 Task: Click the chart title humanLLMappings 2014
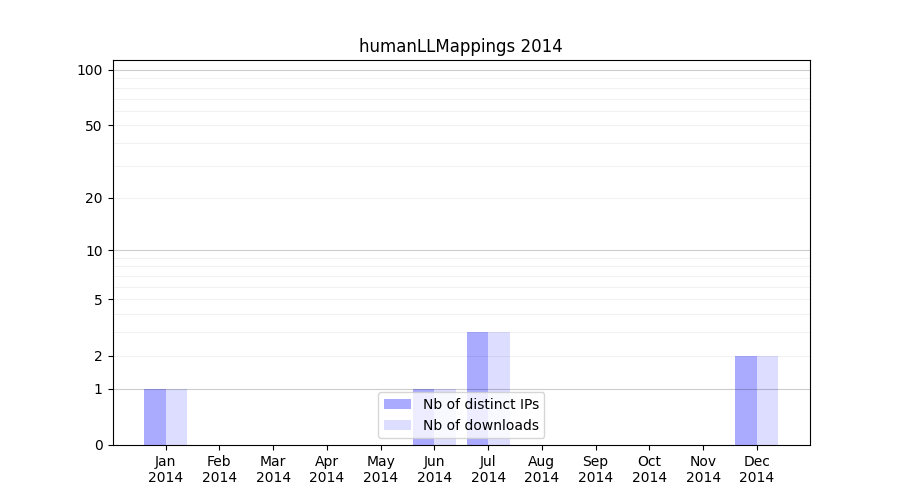[460, 46]
